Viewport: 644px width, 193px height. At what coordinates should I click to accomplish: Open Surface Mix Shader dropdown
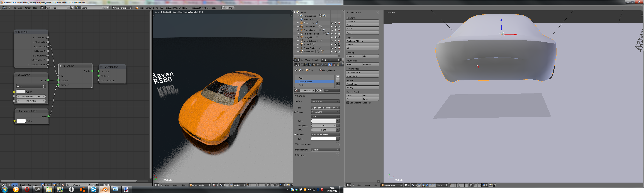(x=325, y=101)
